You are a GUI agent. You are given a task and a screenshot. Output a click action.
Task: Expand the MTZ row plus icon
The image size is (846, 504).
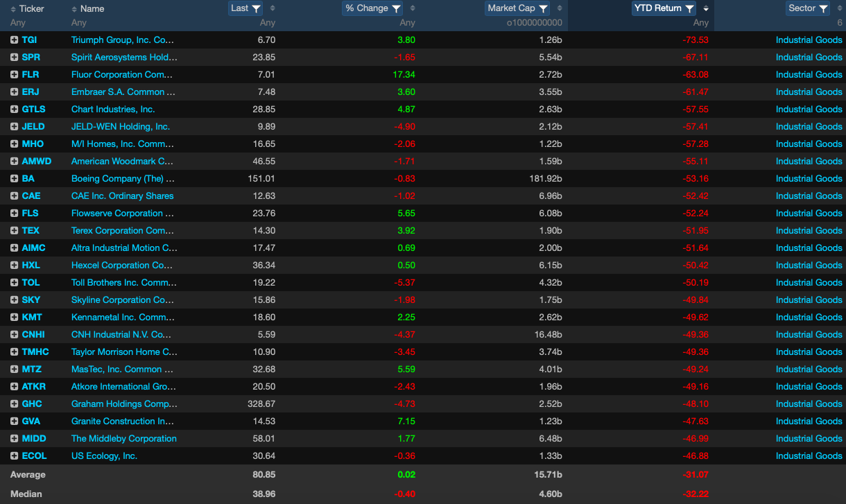tap(14, 370)
